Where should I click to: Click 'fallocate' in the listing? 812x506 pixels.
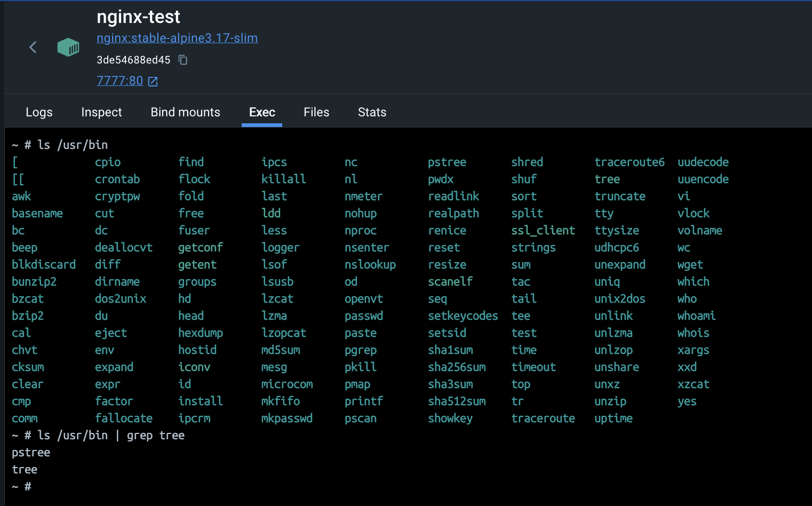pyautogui.click(x=124, y=418)
